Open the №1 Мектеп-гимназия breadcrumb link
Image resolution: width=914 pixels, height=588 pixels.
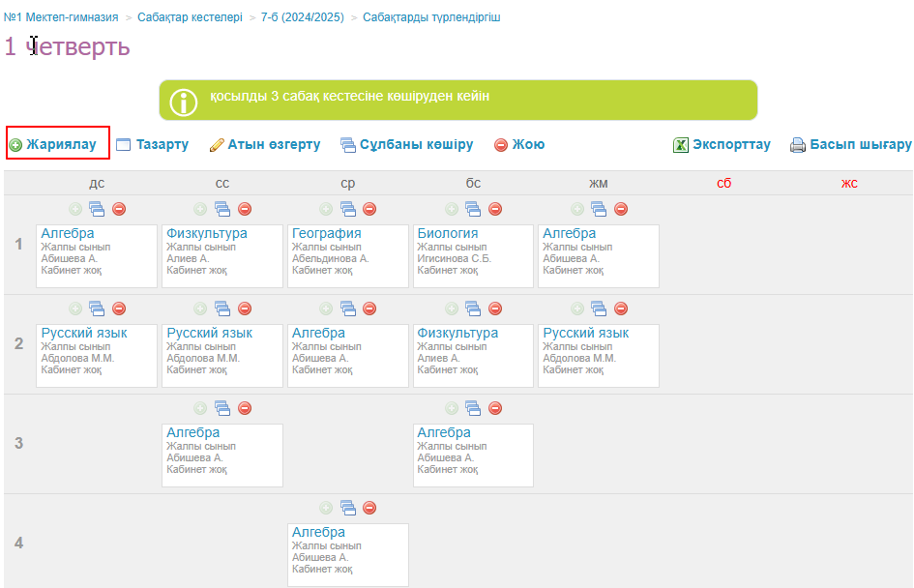[62, 17]
